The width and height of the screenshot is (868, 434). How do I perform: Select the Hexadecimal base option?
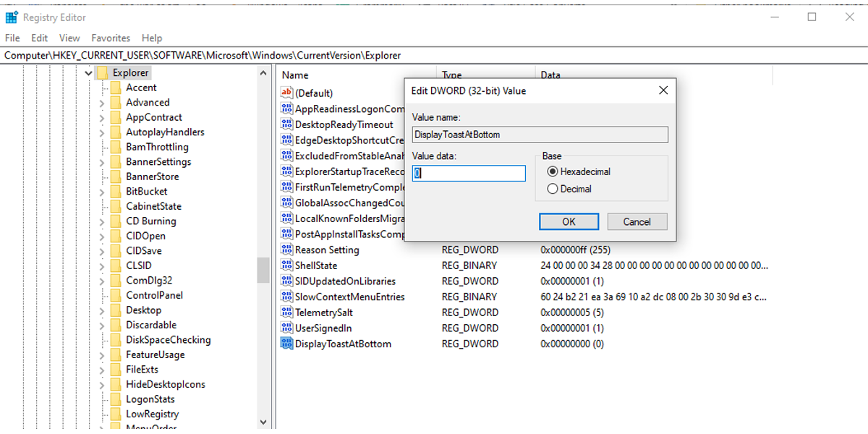(553, 171)
